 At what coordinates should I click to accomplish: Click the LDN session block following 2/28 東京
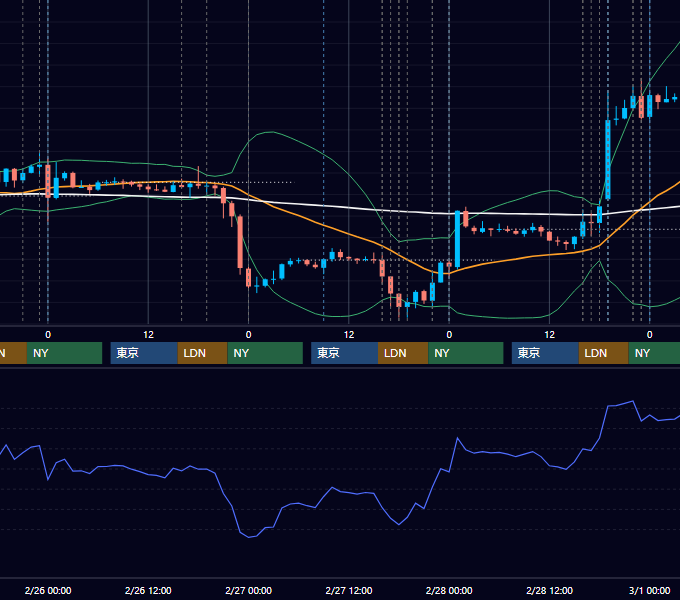pyautogui.click(x=604, y=353)
